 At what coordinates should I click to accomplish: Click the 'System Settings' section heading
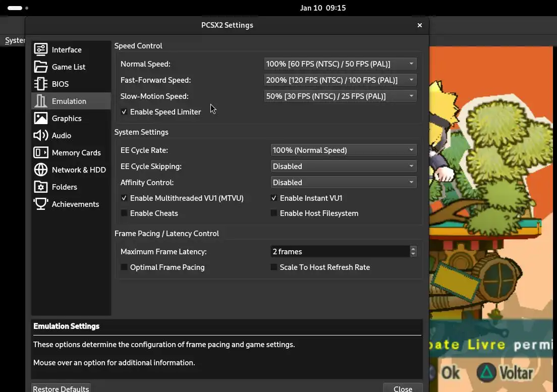[141, 132]
